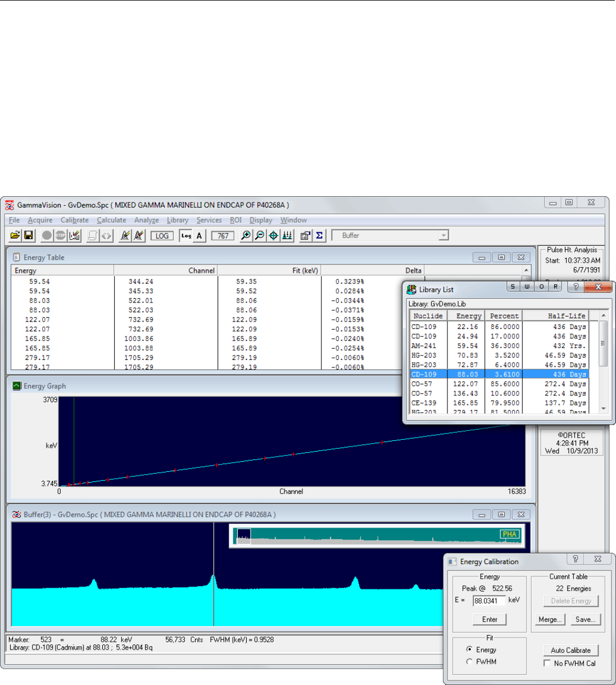Click the Energy Table scroll up arrow
616x685 pixels.
tap(526, 271)
